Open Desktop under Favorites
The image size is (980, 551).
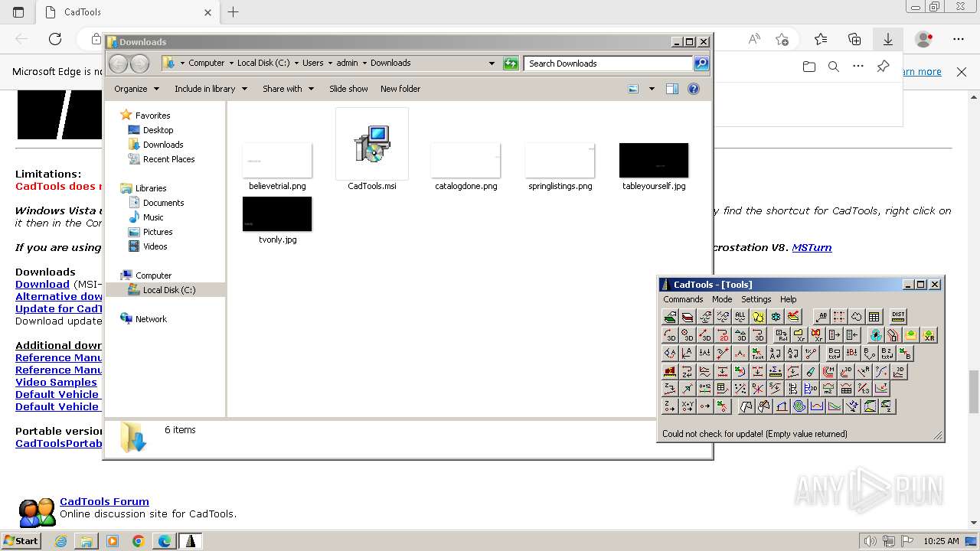coord(158,130)
